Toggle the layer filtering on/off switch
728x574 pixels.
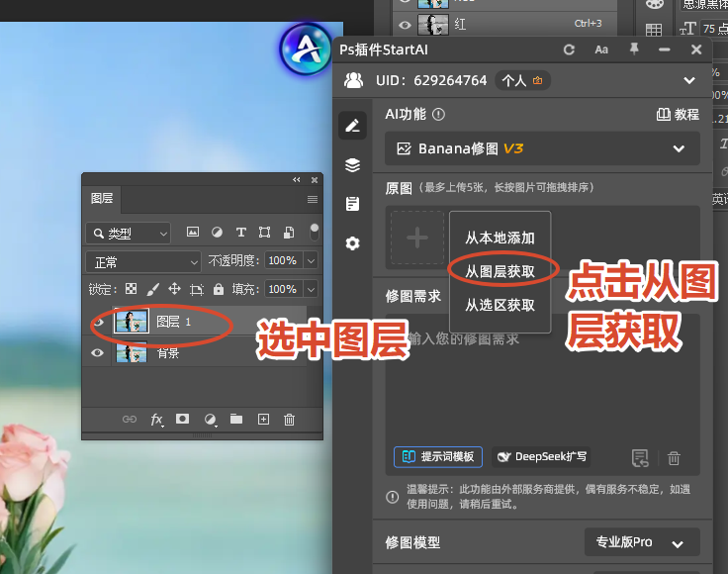click(315, 232)
